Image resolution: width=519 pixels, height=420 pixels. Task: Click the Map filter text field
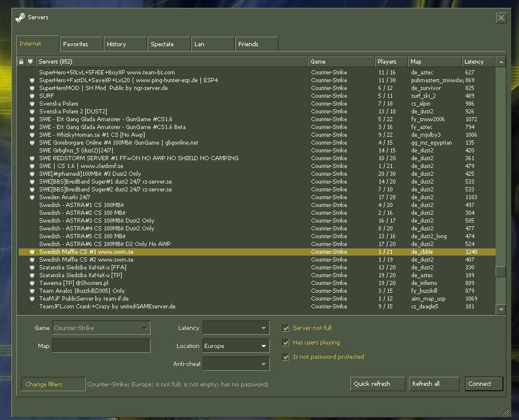(x=101, y=346)
